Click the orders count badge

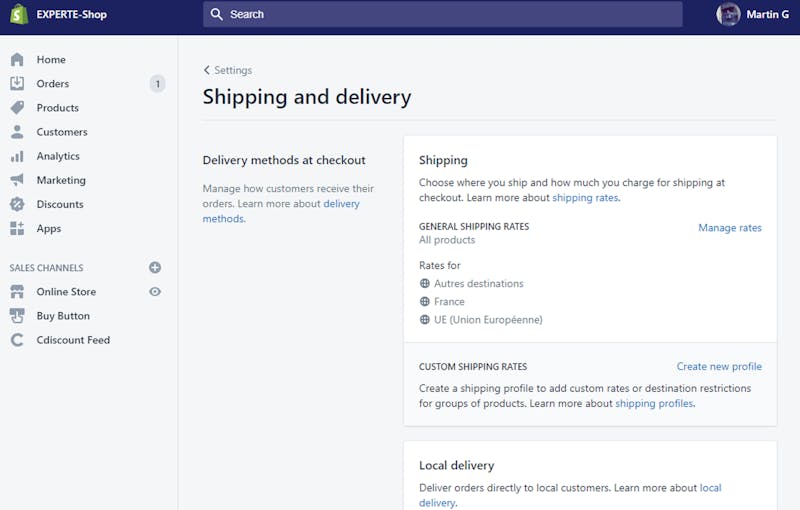pos(157,84)
